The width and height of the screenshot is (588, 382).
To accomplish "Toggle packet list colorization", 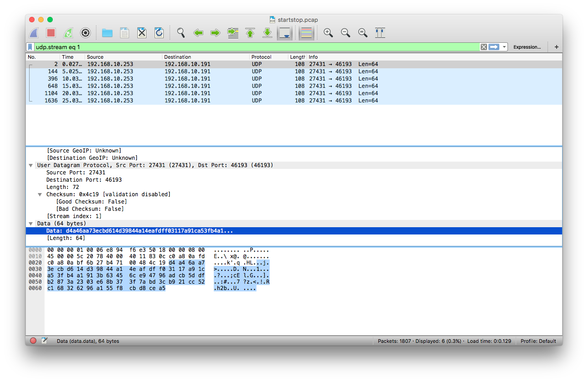I will click(307, 33).
